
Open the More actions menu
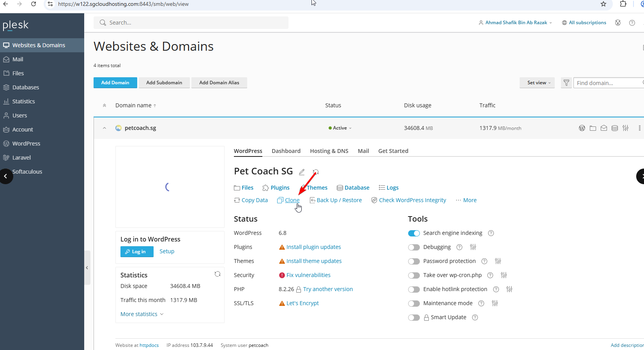466,200
